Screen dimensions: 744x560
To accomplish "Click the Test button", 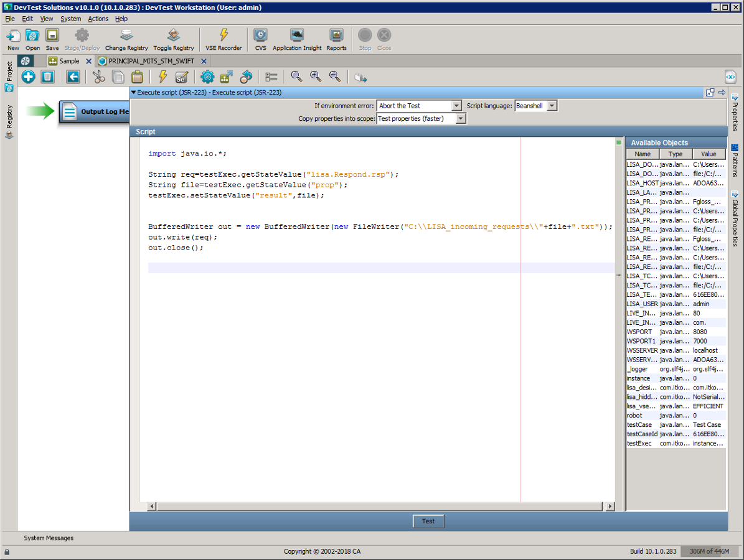I will 428,521.
